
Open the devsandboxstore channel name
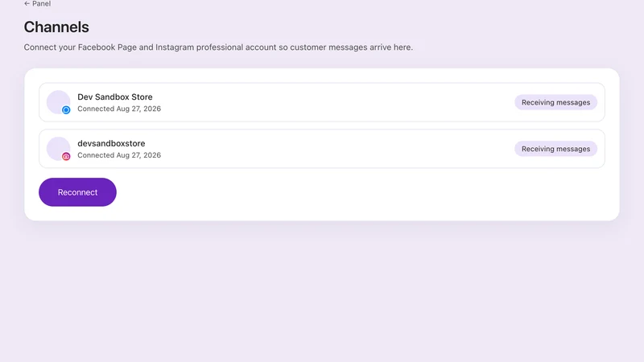click(x=111, y=143)
